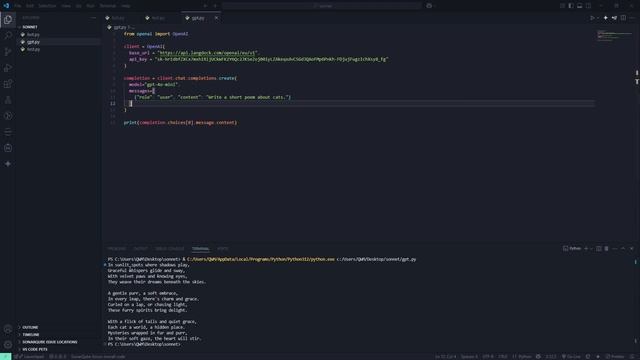Open Explorer panel more actions ellipsis
Screen dimensions: 640x360
[x=93, y=18]
